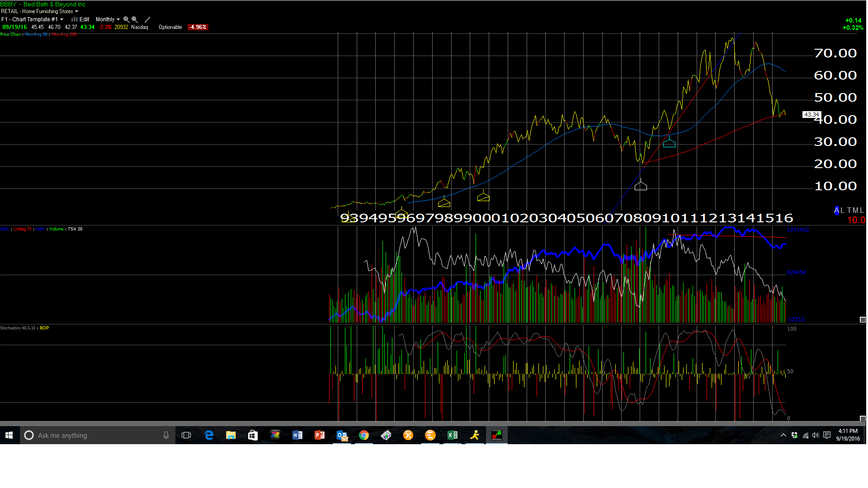The image size is (868, 488).
Task: Open the charting app from the taskbar
Action: pos(496,435)
